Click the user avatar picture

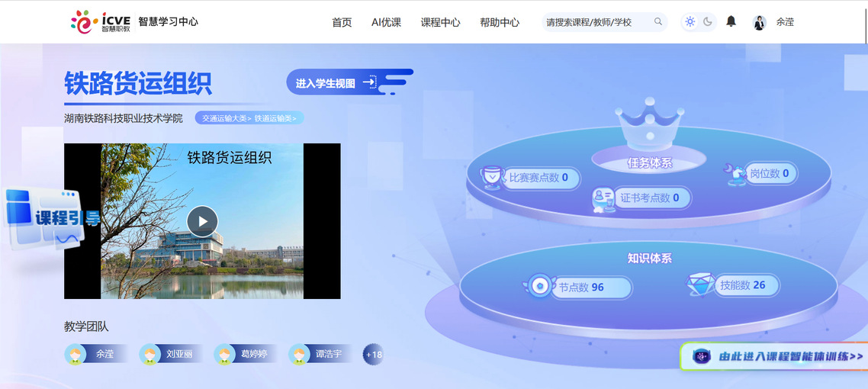tap(760, 22)
